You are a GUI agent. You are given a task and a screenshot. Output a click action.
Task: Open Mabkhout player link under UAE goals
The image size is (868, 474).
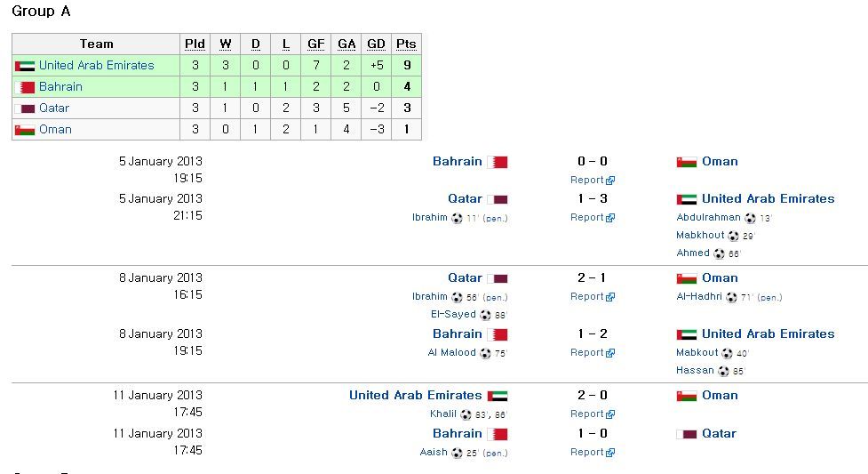pos(700,235)
